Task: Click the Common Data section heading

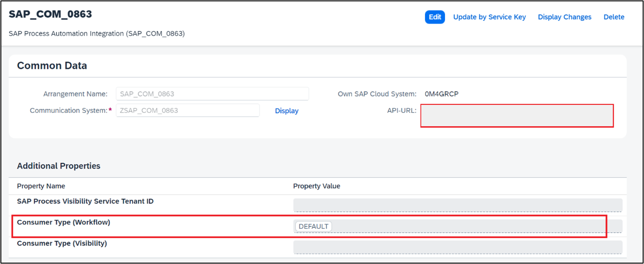Action: point(52,66)
